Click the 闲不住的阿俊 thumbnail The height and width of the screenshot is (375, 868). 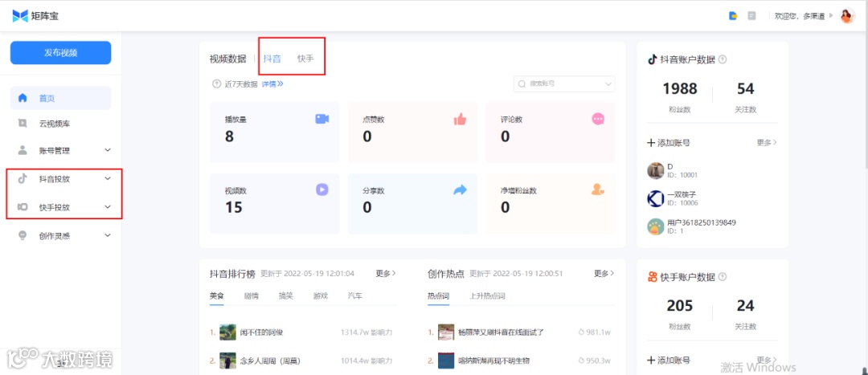click(x=227, y=332)
